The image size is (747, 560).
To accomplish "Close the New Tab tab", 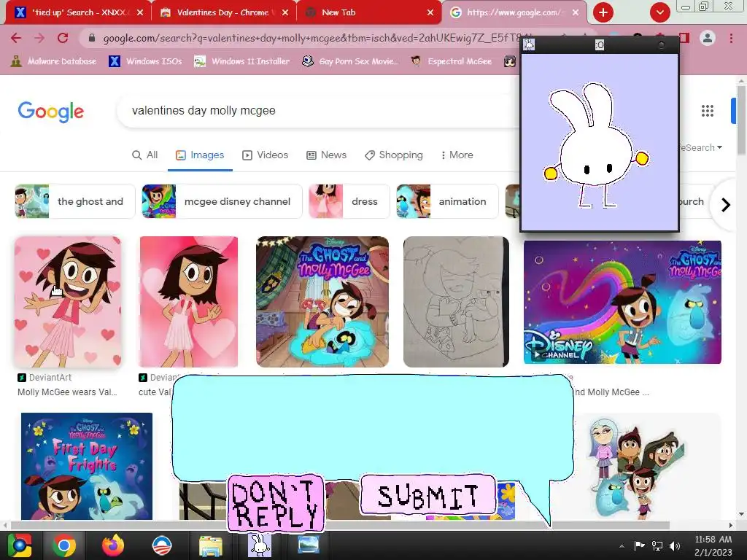I will point(430,12).
